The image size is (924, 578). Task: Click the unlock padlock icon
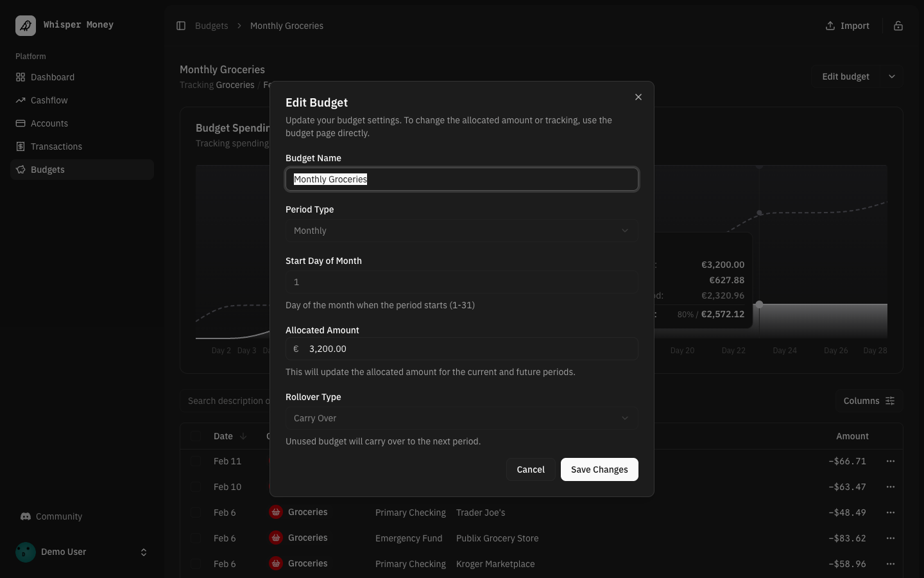(898, 26)
